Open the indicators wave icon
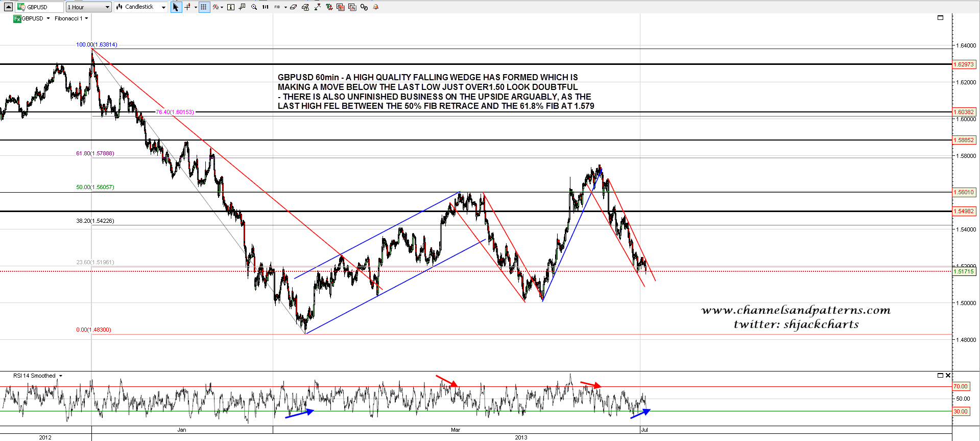 (216, 7)
